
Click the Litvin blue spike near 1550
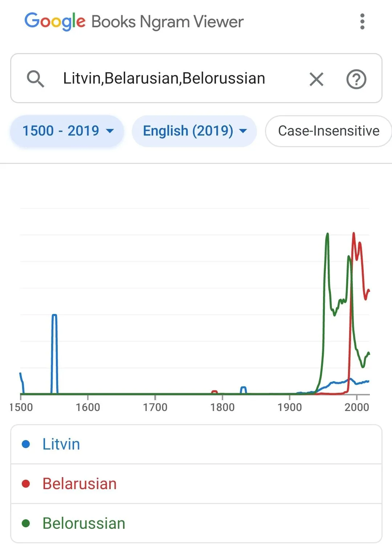click(x=54, y=315)
